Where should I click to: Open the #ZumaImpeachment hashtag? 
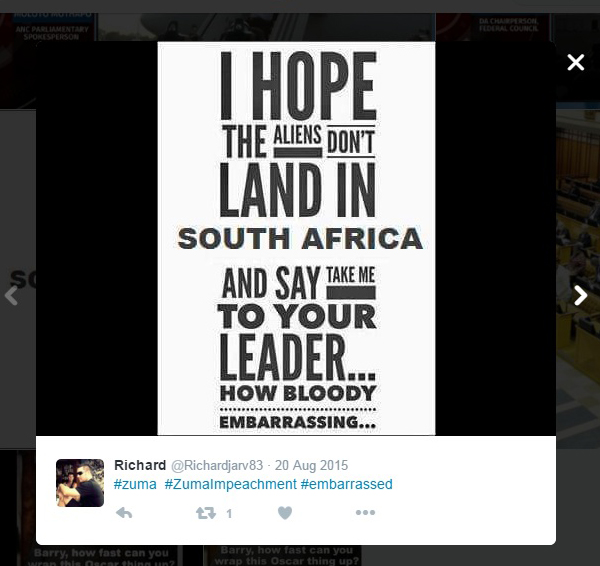click(x=231, y=484)
